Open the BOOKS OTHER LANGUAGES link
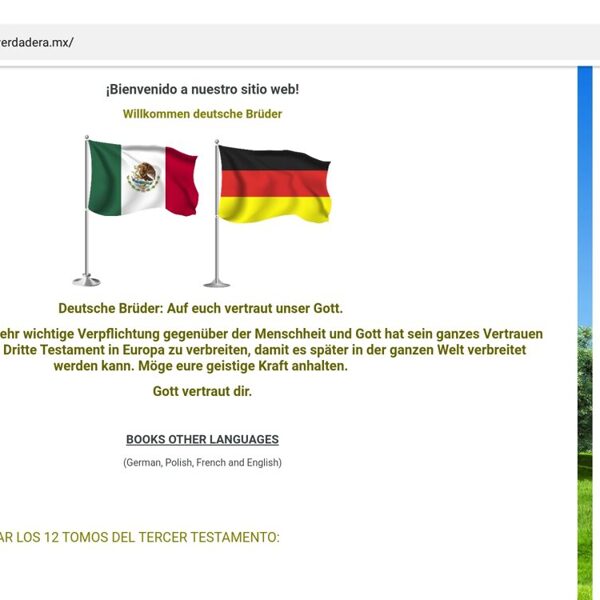The width and height of the screenshot is (600, 600). (202, 439)
